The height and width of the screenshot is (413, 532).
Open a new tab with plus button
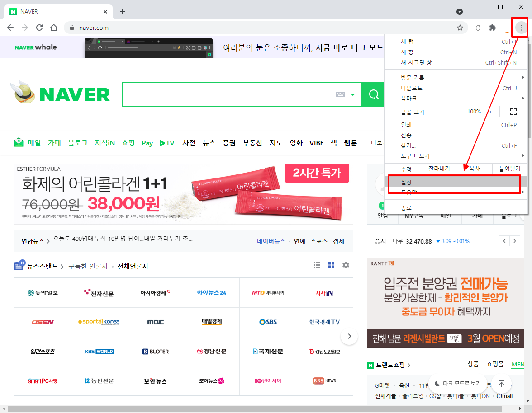pos(123,12)
